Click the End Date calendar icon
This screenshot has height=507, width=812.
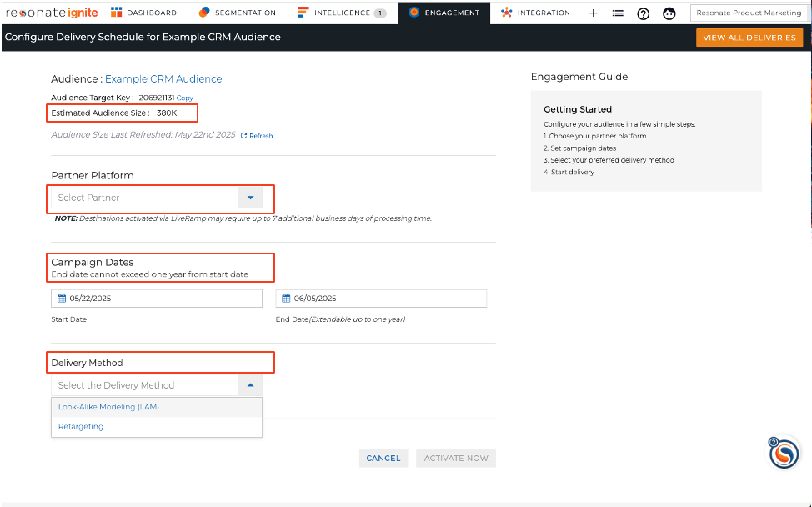coord(286,298)
